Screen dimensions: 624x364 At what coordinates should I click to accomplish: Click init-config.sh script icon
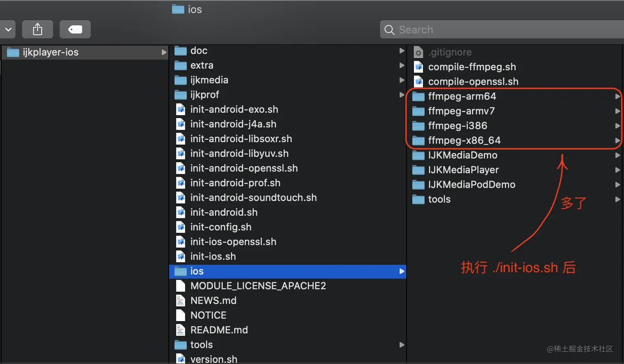coord(180,227)
